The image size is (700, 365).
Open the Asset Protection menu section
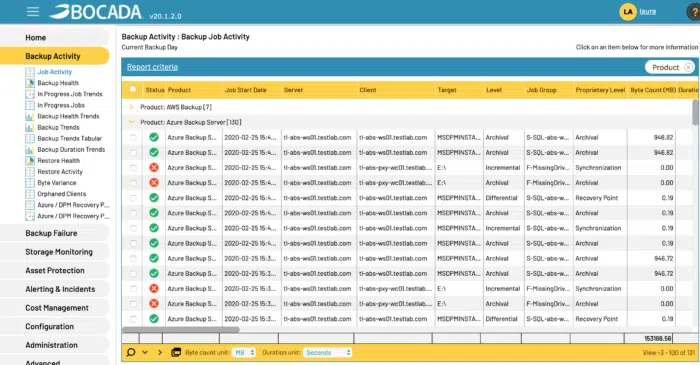point(55,270)
